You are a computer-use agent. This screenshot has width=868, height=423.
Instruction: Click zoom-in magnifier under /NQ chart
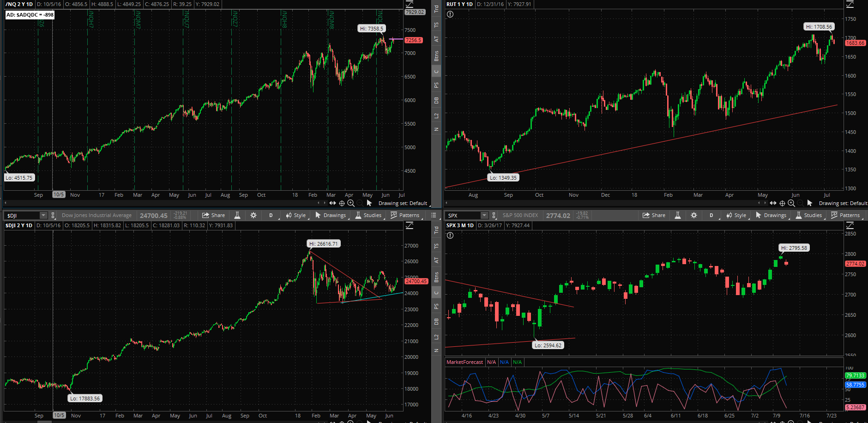[351, 203]
